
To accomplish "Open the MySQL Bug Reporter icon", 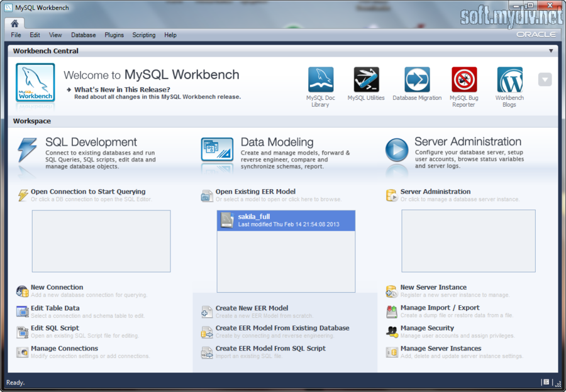I will coord(464,80).
